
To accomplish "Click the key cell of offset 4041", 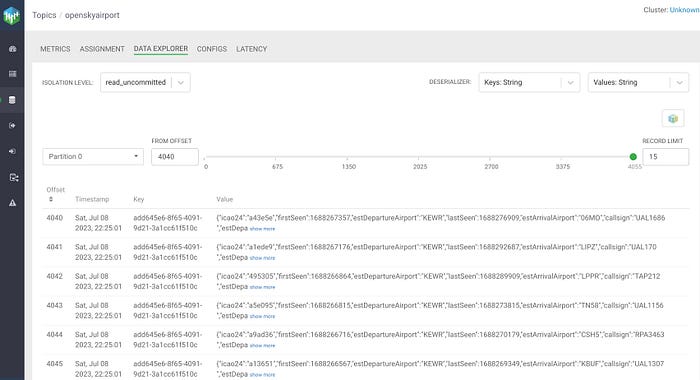I will click(167, 252).
